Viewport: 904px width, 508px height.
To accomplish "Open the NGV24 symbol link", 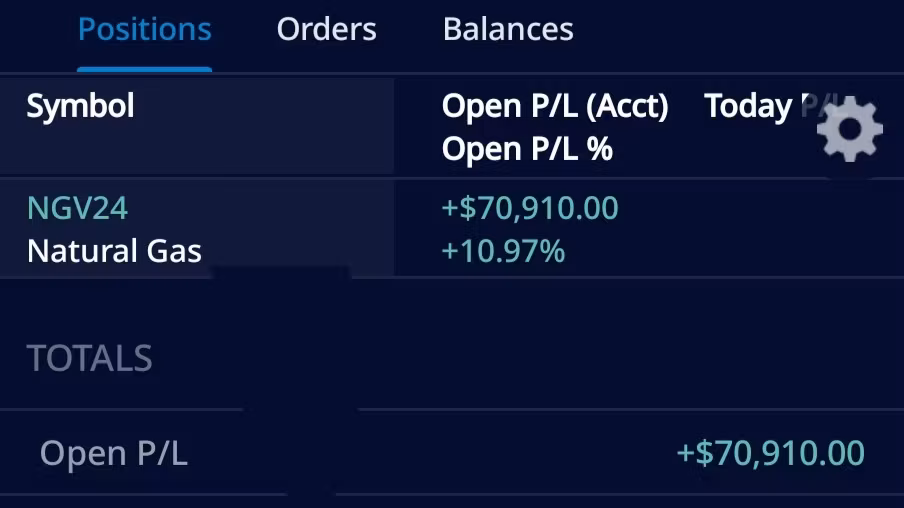I will [77, 208].
